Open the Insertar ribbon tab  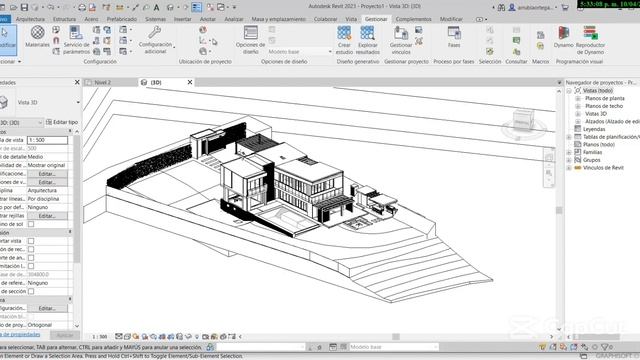click(x=182, y=19)
